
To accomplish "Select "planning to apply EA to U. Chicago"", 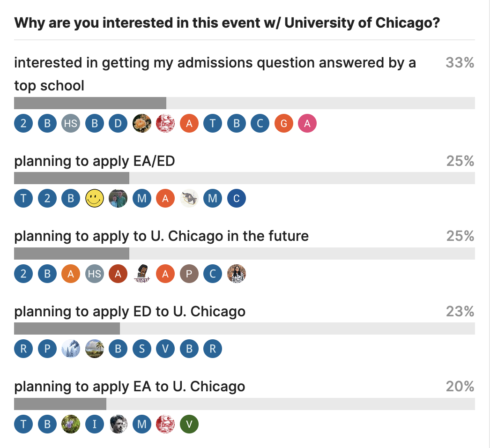I will point(130,387).
